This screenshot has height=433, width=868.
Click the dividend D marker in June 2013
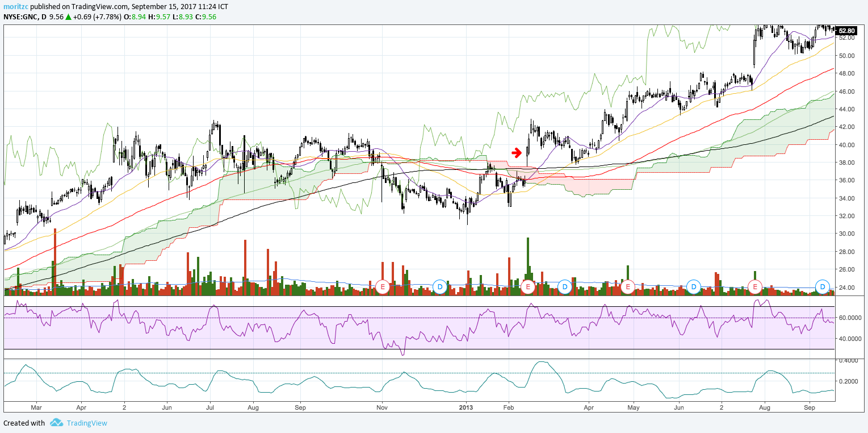693,286
